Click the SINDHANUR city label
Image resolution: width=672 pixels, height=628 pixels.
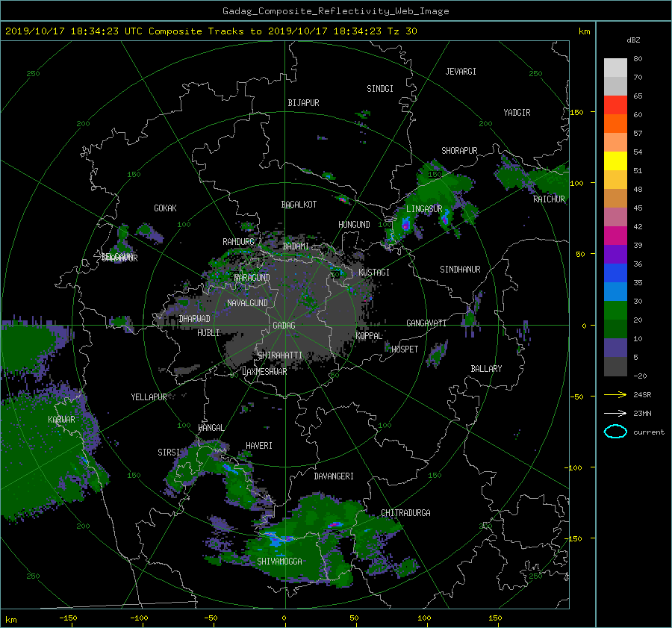pyautogui.click(x=460, y=270)
